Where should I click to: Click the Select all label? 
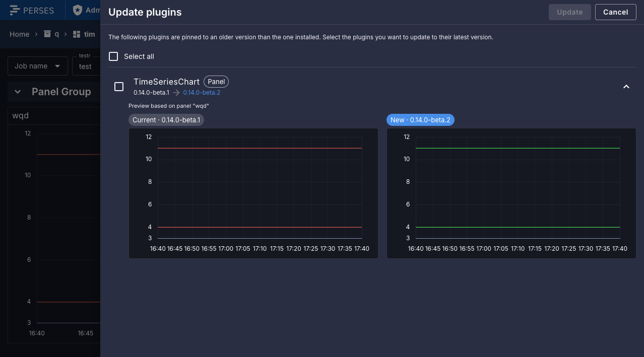[139, 56]
